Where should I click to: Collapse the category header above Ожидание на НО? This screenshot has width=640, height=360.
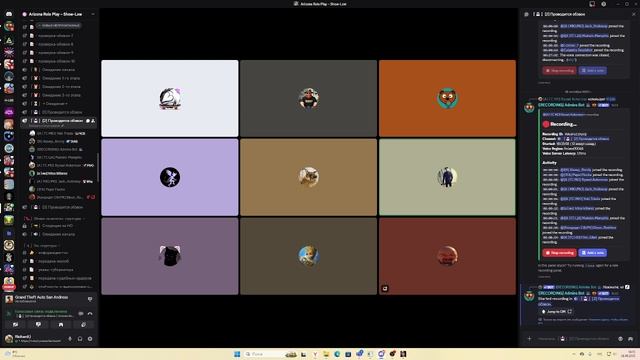tap(54, 218)
